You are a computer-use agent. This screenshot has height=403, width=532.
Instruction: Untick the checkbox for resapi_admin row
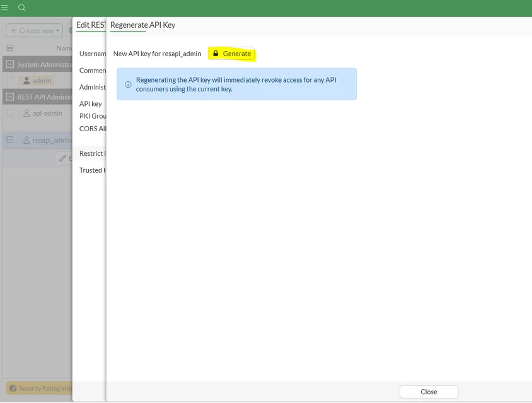(x=10, y=140)
